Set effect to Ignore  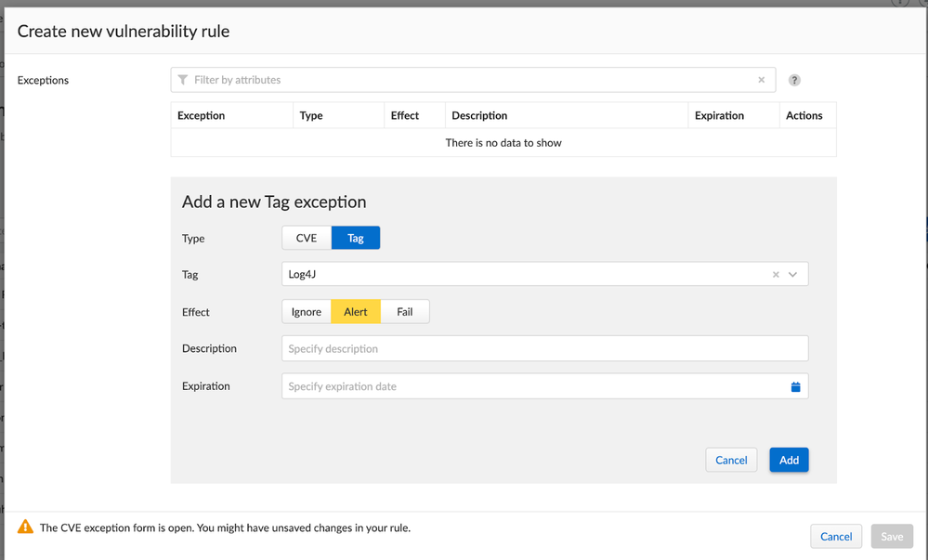(x=307, y=312)
